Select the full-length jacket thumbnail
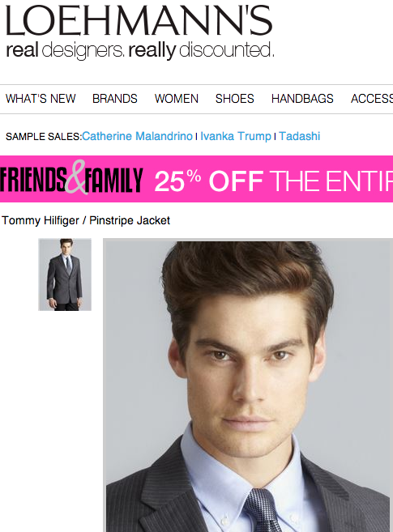 pos(65,275)
